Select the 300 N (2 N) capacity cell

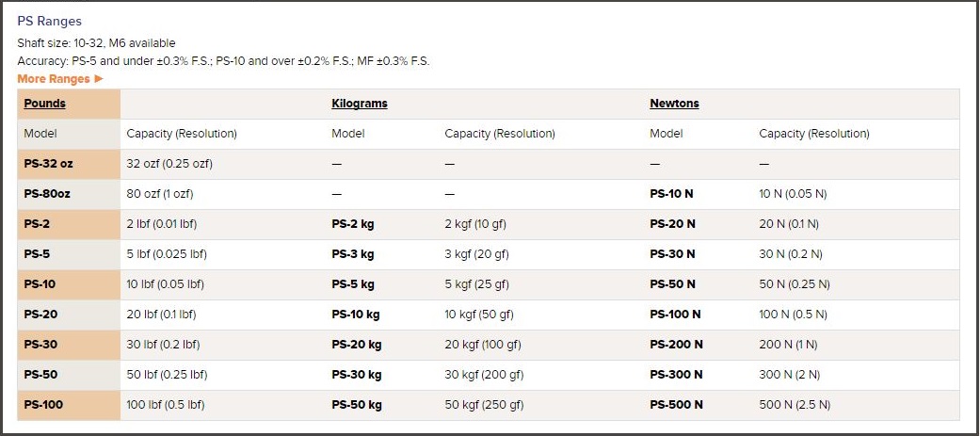(x=789, y=375)
